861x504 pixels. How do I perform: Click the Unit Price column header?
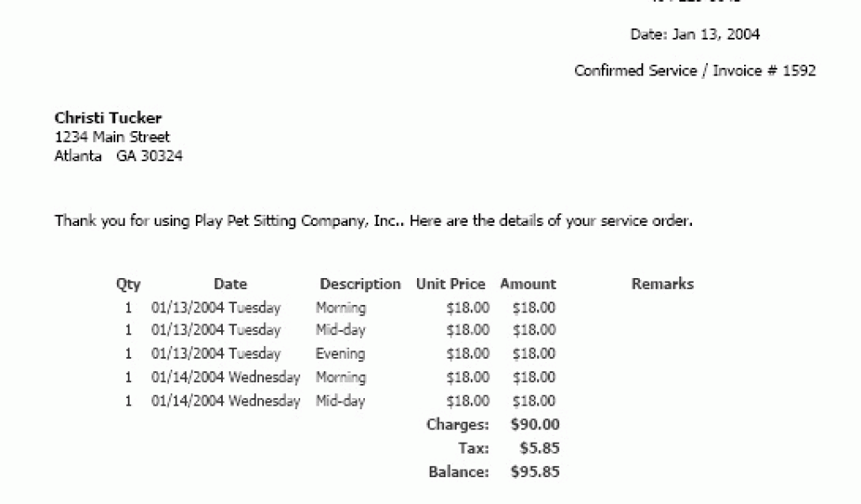point(451,284)
